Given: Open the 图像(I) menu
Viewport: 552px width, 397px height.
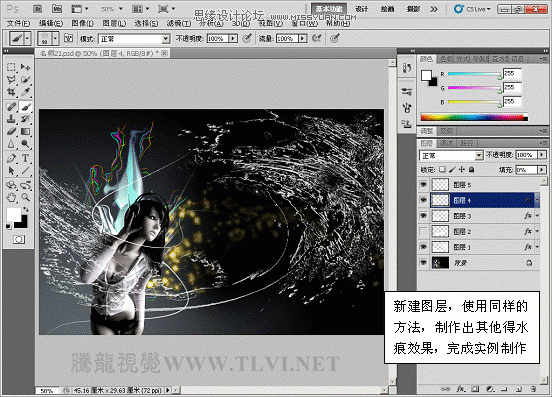Looking at the screenshot, I should (82, 24).
